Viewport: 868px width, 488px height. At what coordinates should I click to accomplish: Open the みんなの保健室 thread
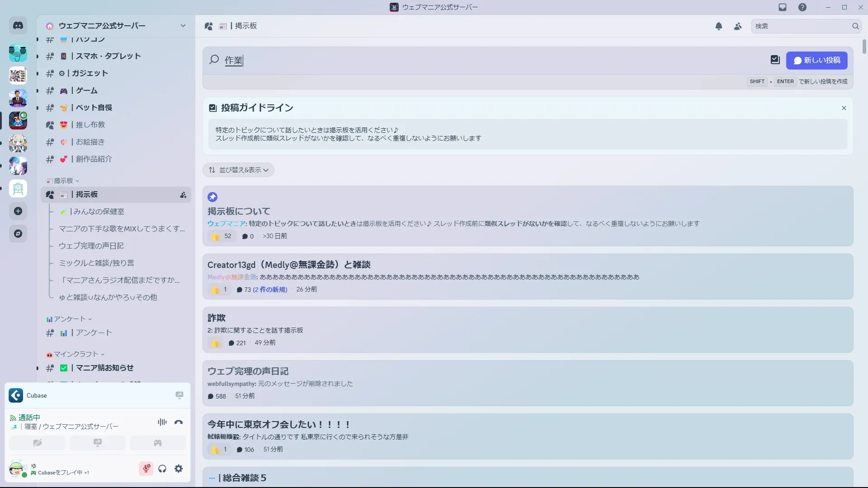point(98,211)
